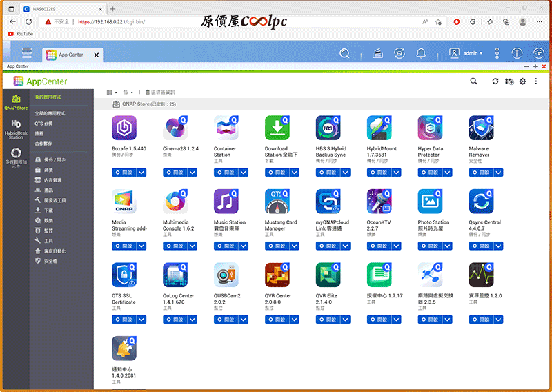Open a new browser tab

pyautogui.click(x=112, y=9)
